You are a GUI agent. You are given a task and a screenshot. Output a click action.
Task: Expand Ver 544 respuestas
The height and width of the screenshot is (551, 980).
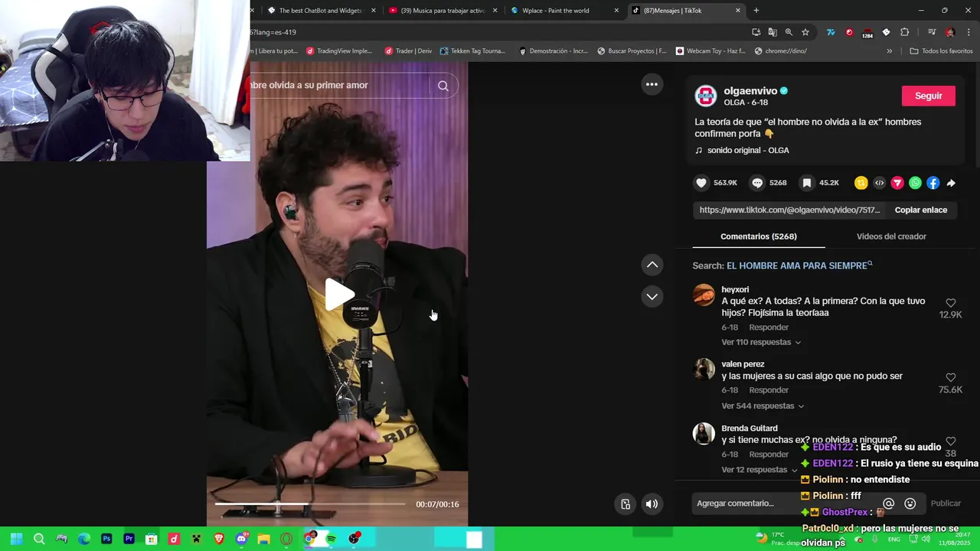(x=763, y=406)
